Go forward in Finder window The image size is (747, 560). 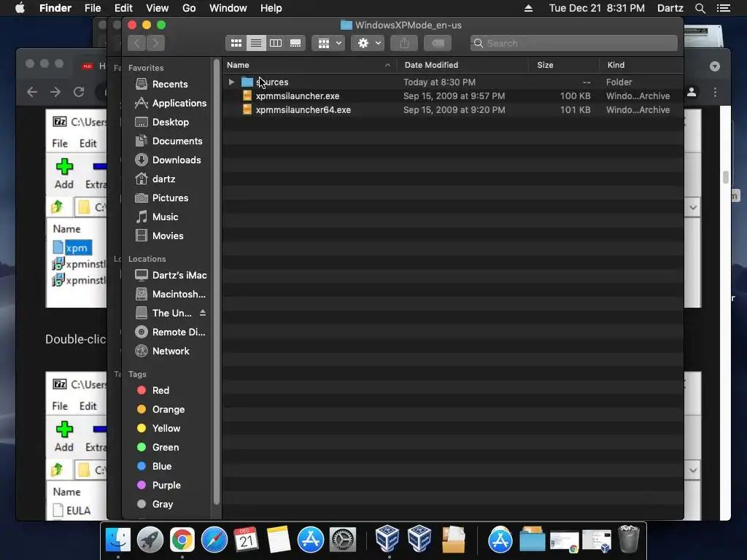156,43
